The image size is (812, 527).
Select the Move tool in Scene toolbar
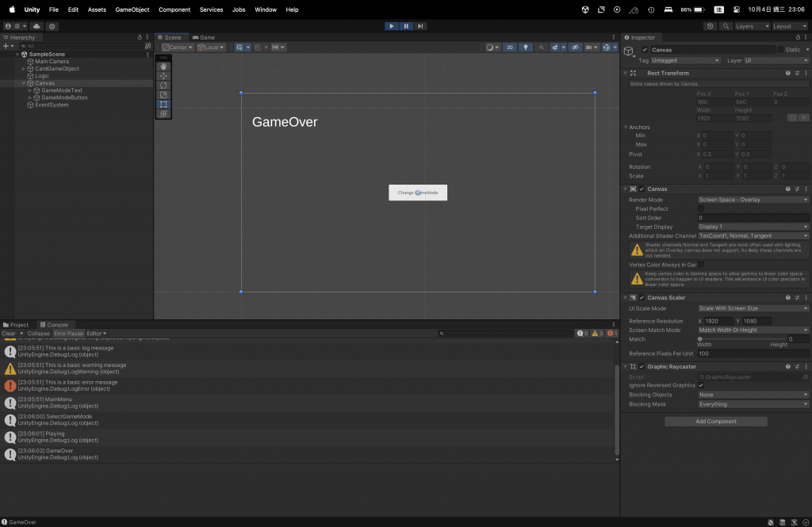[x=163, y=75]
